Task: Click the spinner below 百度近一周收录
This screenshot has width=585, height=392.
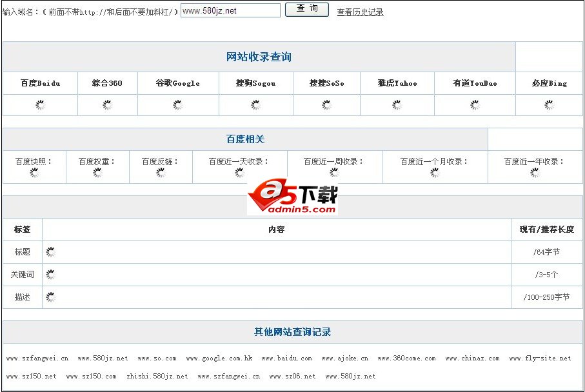Action: click(x=334, y=173)
